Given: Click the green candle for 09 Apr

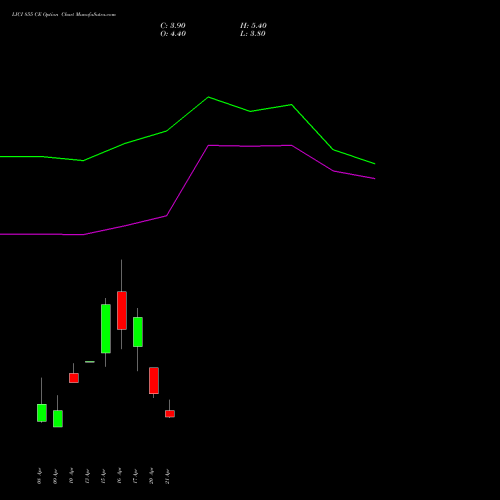Looking at the screenshot, I should (58, 418).
